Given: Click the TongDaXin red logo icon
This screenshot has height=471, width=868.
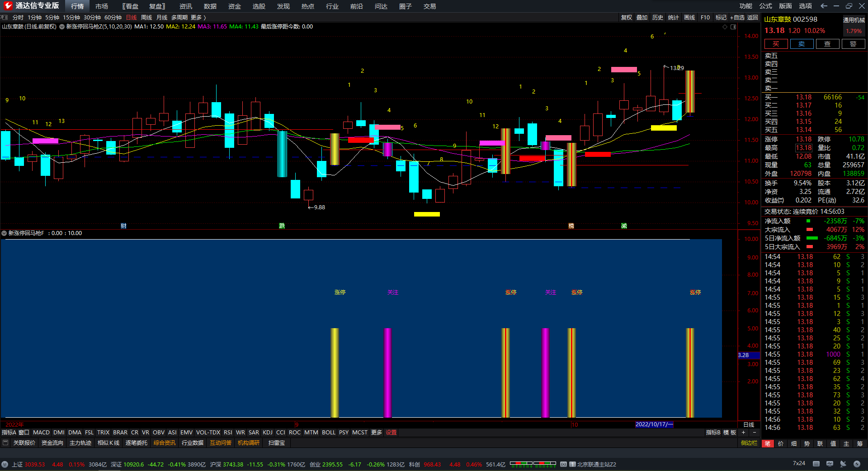Looking at the screenshot, I should [x=8, y=6].
